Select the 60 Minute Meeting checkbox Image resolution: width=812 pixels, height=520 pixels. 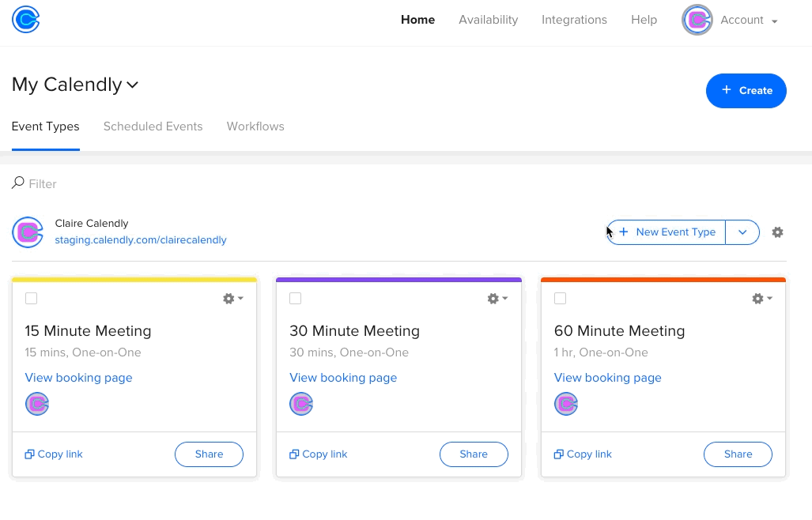(561, 299)
